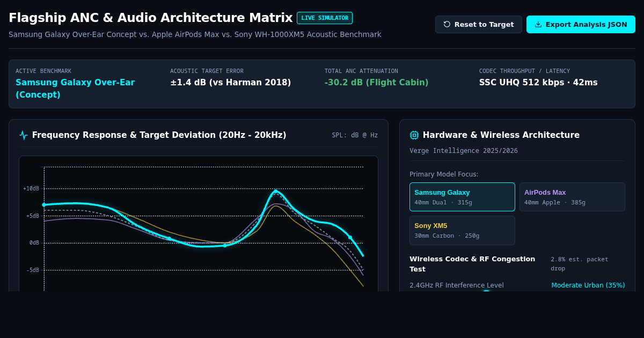Export the analysis as JSON
This screenshot has width=644, height=338.
(581, 24)
